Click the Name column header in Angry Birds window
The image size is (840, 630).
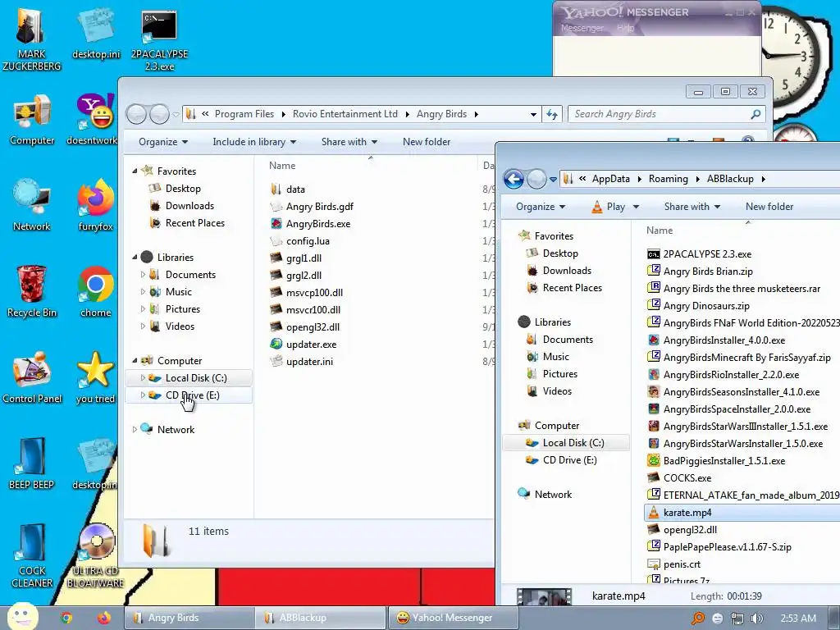point(282,166)
